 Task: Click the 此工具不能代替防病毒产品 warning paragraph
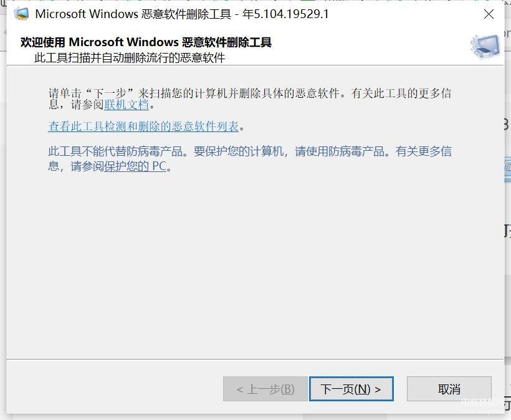click(250, 159)
